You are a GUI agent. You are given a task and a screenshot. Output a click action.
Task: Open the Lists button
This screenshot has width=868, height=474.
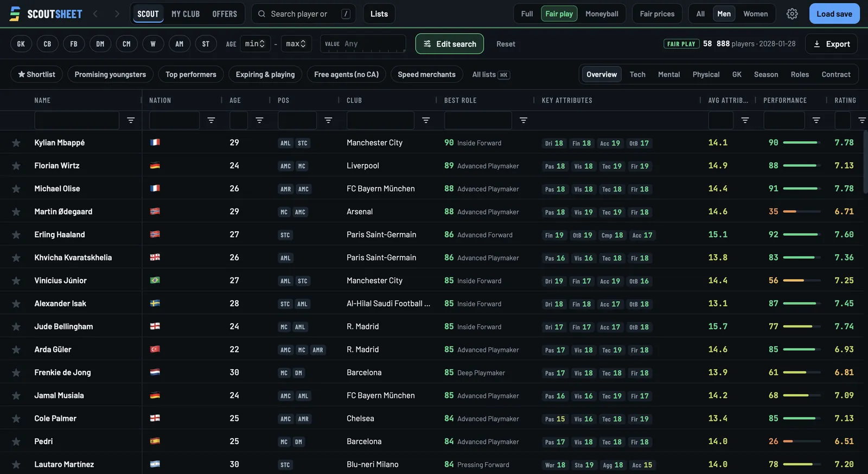[x=379, y=14]
